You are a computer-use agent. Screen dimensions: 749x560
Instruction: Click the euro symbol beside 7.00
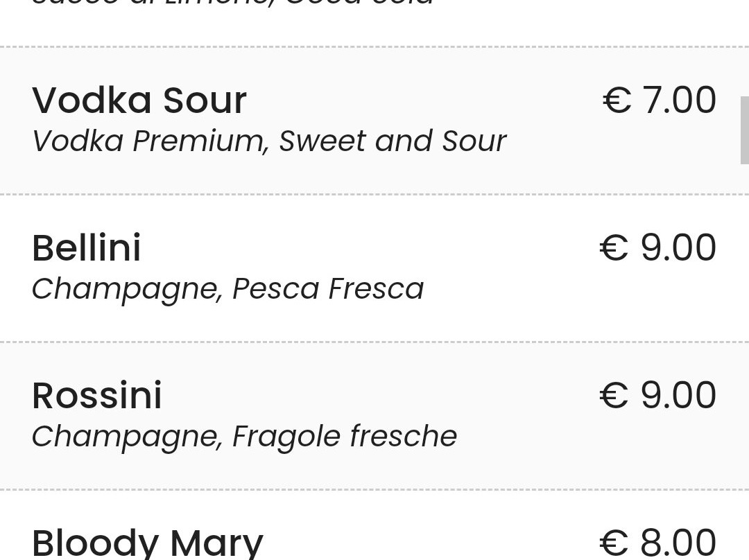point(617,100)
